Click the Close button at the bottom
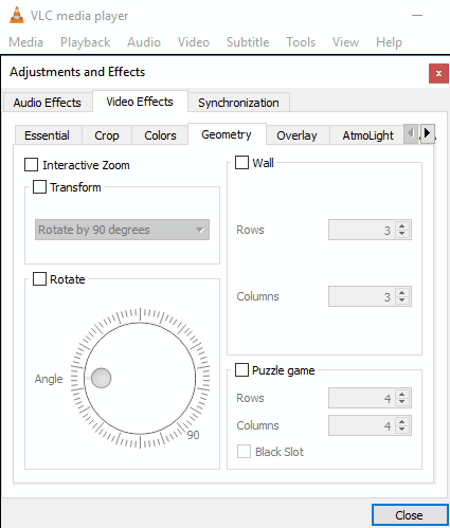Screen dimensions: 450x528 (409, 515)
